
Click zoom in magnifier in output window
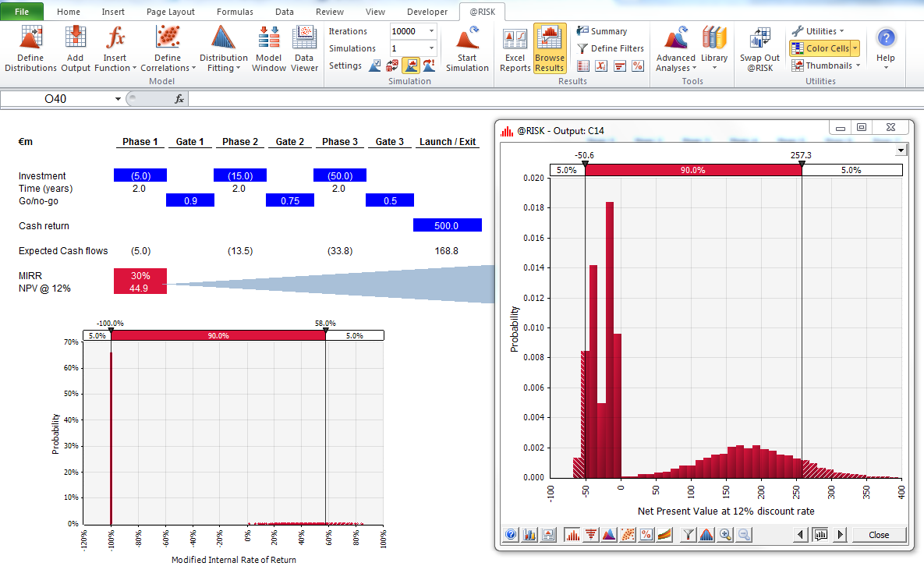[725, 535]
